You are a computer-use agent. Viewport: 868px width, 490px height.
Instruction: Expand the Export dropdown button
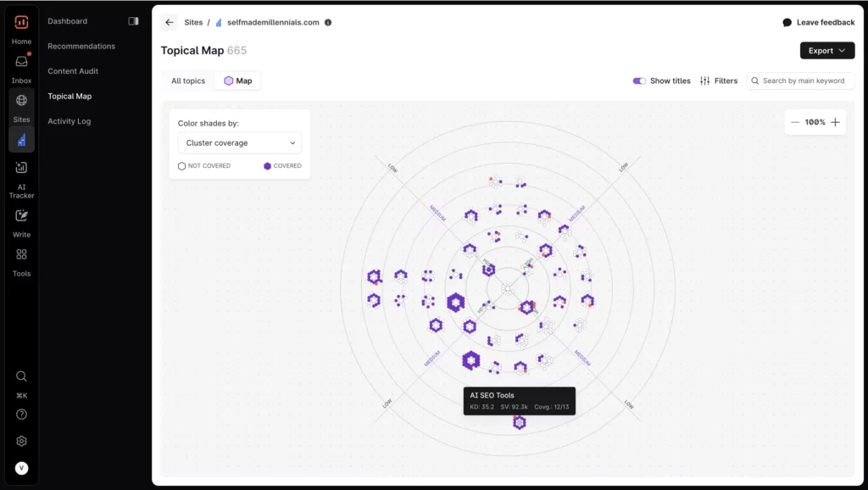point(826,51)
